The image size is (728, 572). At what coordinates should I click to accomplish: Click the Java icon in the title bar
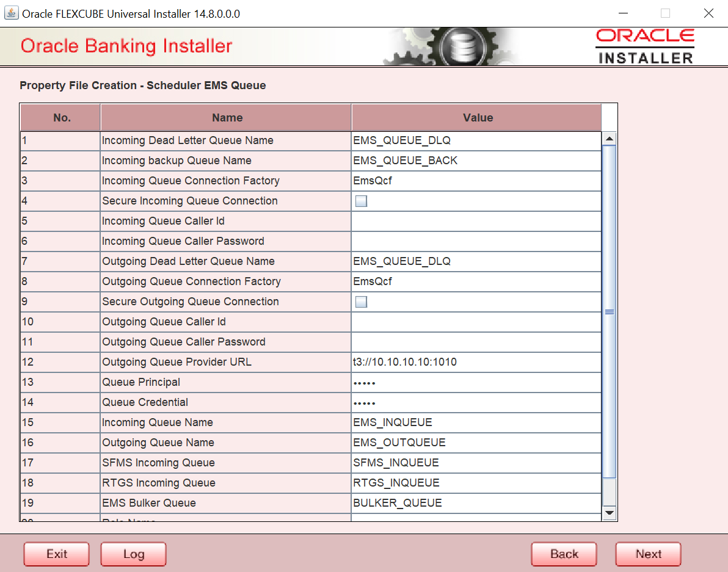point(11,13)
